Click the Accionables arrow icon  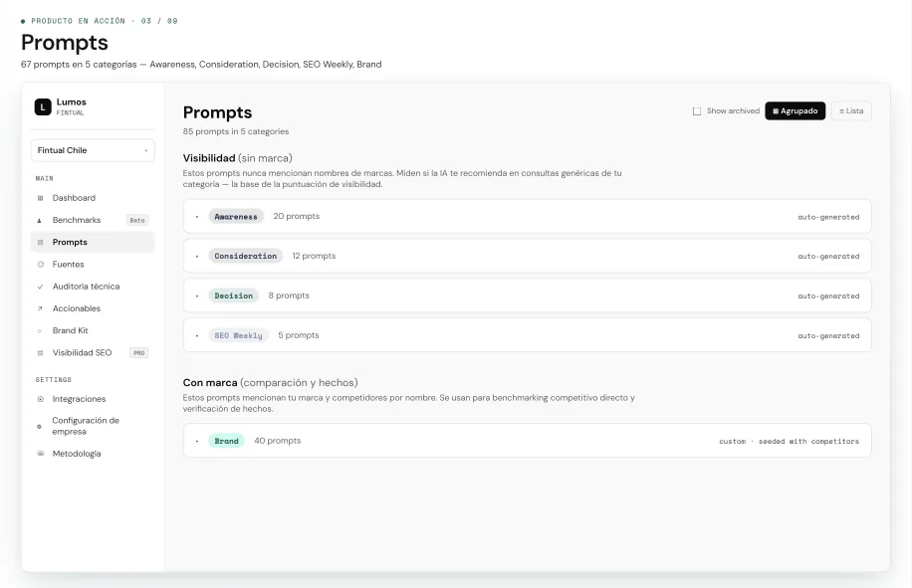(x=40, y=308)
